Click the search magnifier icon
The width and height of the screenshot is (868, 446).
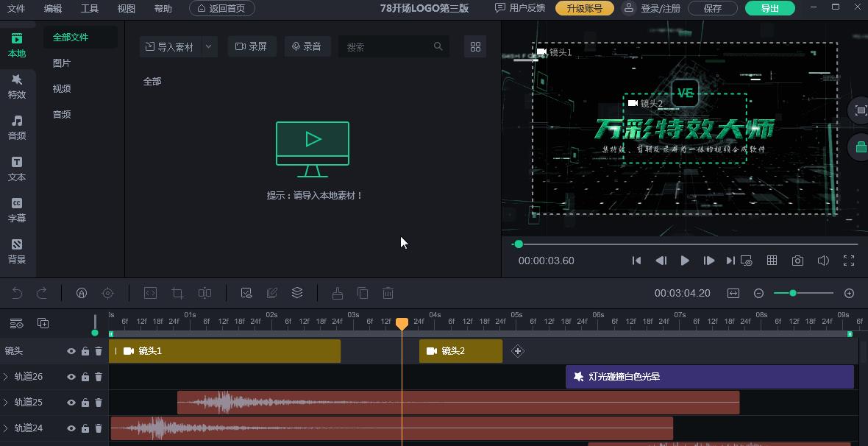coord(438,46)
